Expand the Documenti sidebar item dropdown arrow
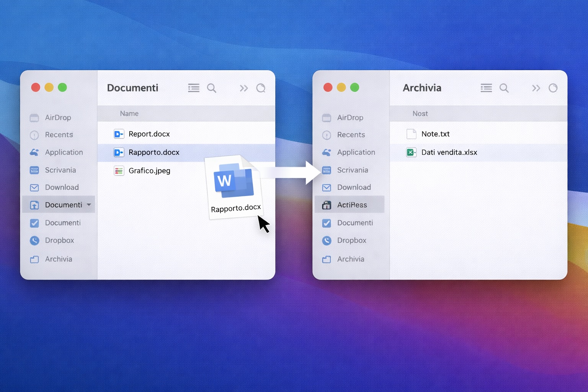Screen dimensions: 588x392 (89, 205)
